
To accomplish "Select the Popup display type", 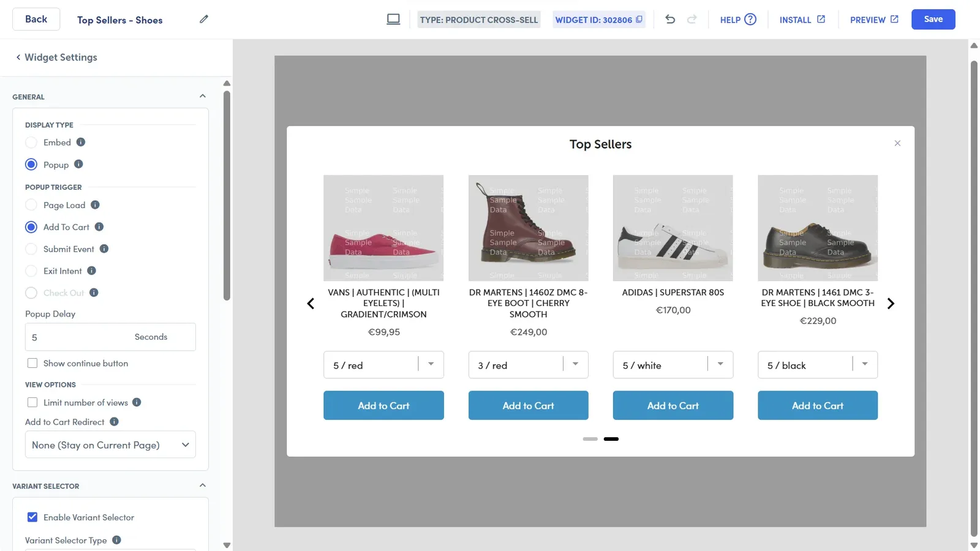I will [31, 165].
